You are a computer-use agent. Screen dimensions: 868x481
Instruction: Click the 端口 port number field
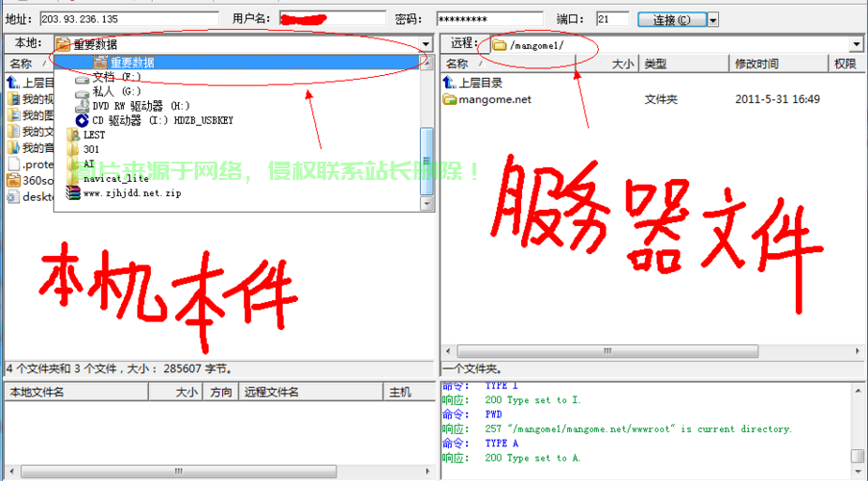(612, 19)
